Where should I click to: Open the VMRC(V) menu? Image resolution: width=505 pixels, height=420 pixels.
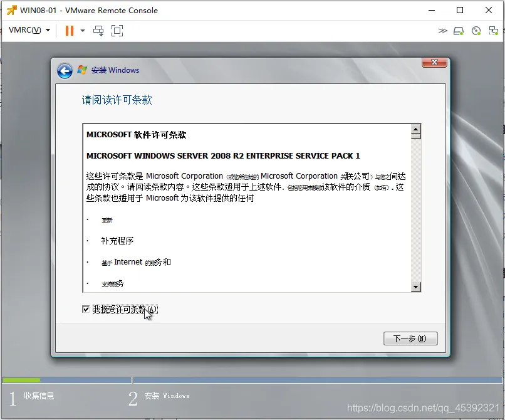(x=29, y=30)
